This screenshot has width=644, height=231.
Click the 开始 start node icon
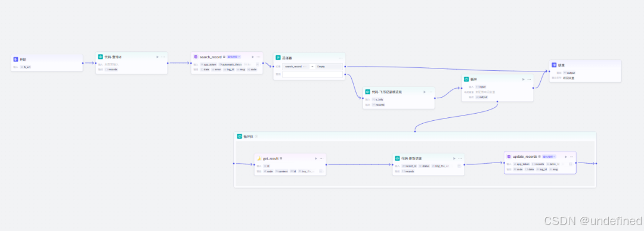16,60
